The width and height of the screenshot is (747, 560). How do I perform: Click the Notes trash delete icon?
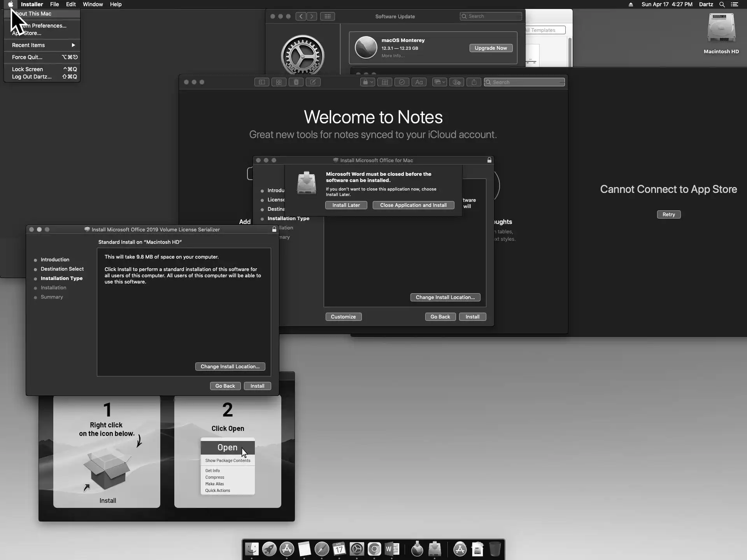(x=296, y=82)
